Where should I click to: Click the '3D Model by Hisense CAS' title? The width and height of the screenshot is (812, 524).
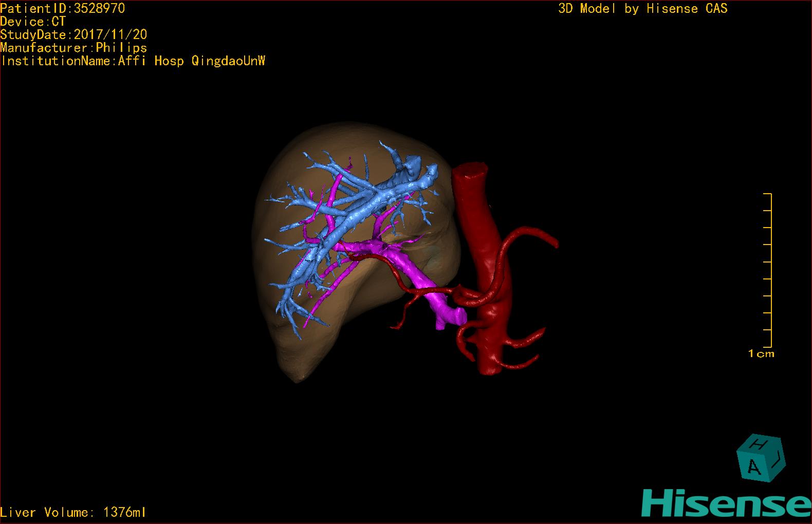click(x=642, y=8)
